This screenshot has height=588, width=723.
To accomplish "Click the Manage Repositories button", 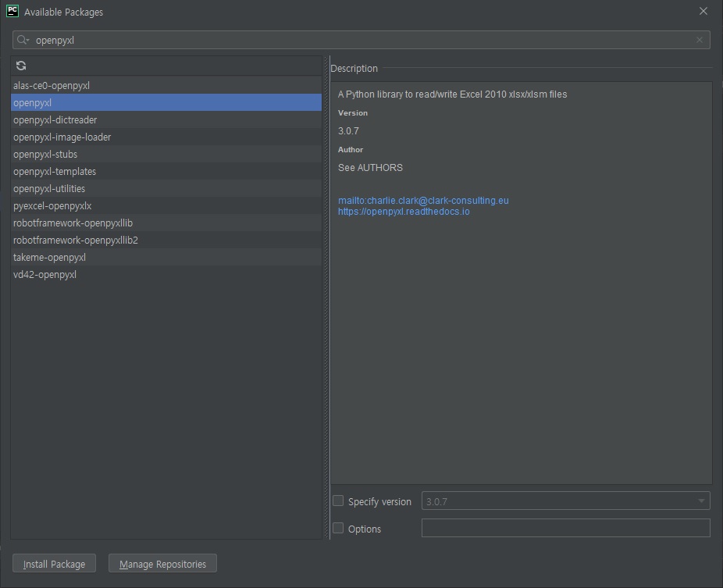I will [162, 564].
